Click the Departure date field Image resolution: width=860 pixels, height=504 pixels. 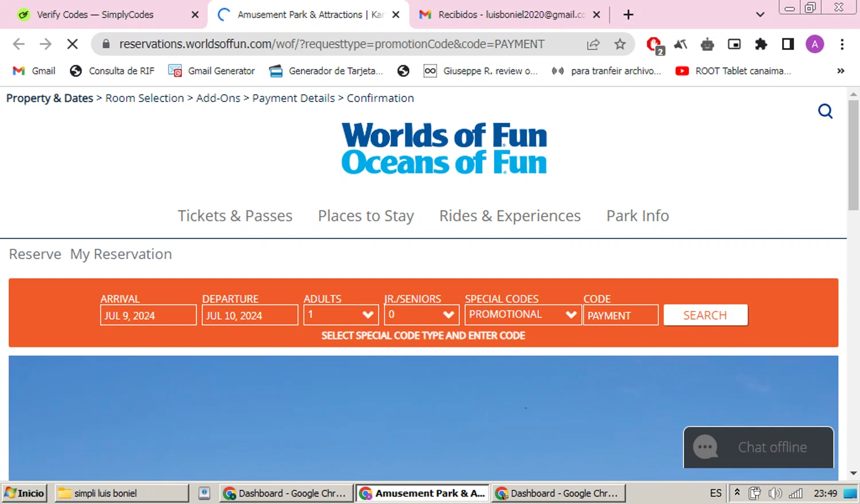point(250,315)
